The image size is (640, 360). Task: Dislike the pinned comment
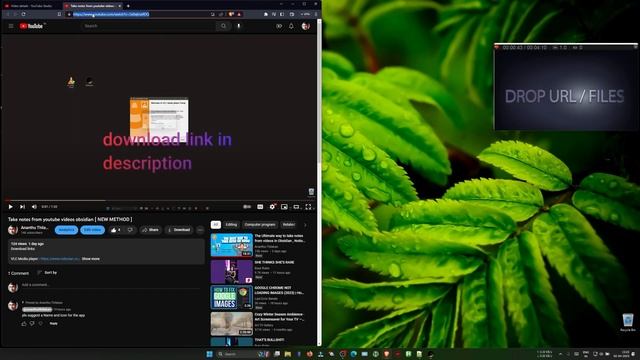32,324
